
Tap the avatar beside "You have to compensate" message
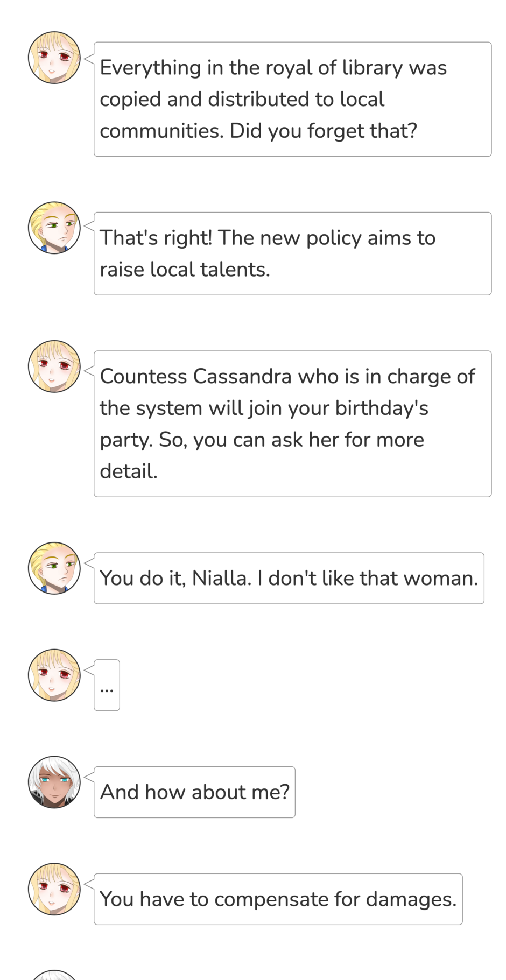(x=54, y=889)
